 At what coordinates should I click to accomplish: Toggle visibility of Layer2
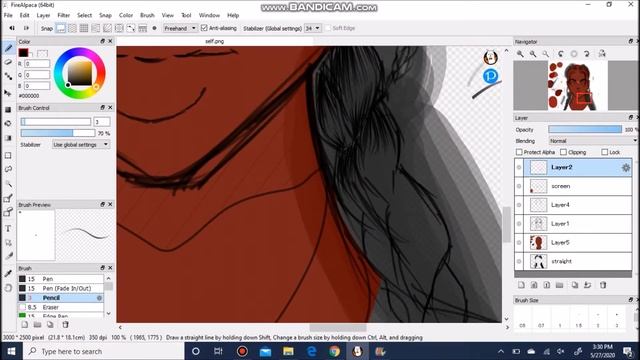click(x=519, y=167)
